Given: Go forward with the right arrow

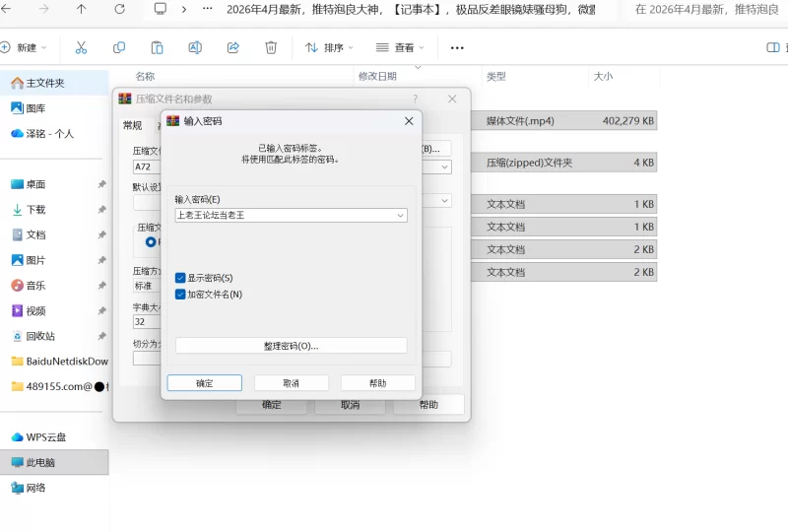Looking at the screenshot, I should 43,9.
